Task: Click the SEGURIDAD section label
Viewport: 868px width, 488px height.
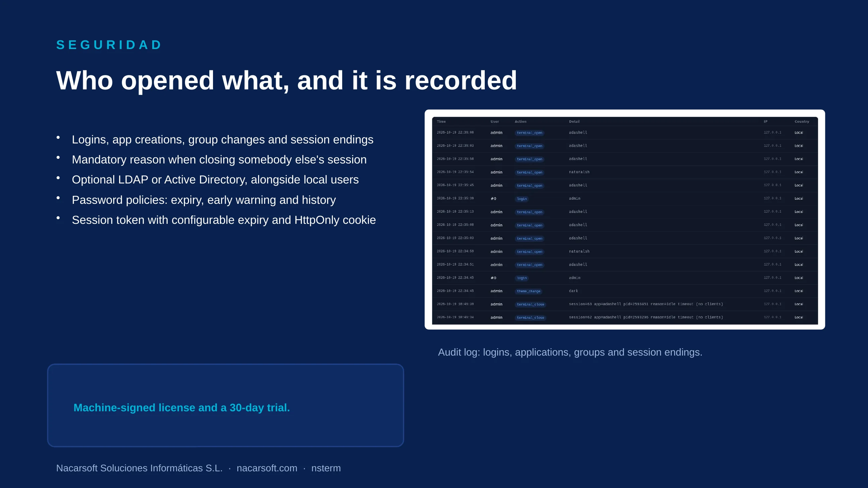Action: [x=109, y=45]
